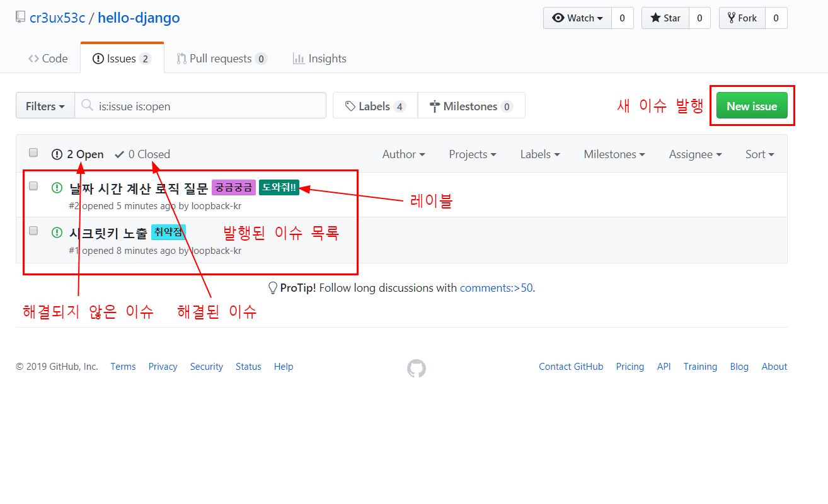Expand the Author filter dropdown
828x504 pixels.
pyautogui.click(x=403, y=154)
